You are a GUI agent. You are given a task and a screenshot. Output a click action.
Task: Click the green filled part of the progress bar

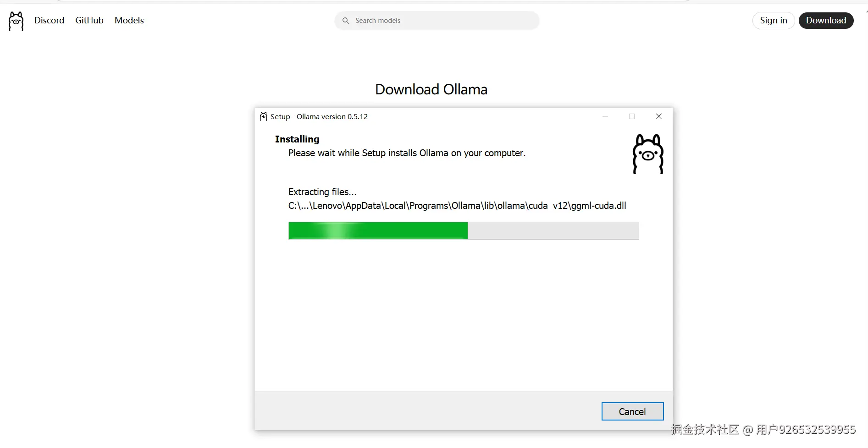(x=378, y=231)
